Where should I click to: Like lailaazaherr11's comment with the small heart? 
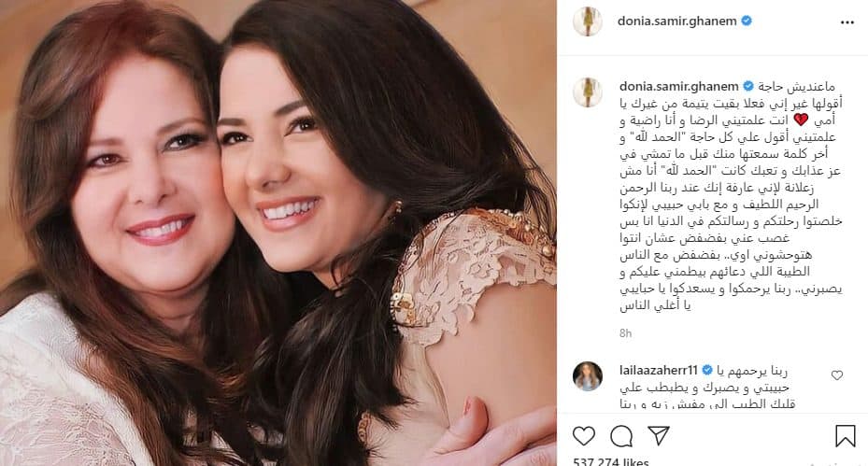[x=836, y=375]
